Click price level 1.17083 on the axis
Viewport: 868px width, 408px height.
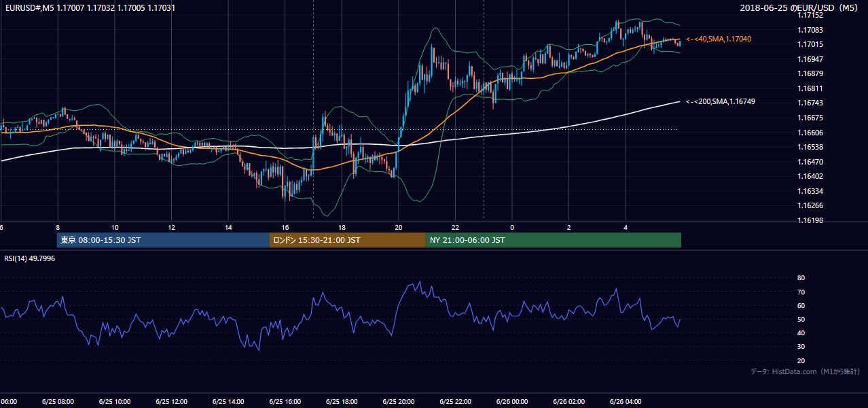[x=810, y=30]
